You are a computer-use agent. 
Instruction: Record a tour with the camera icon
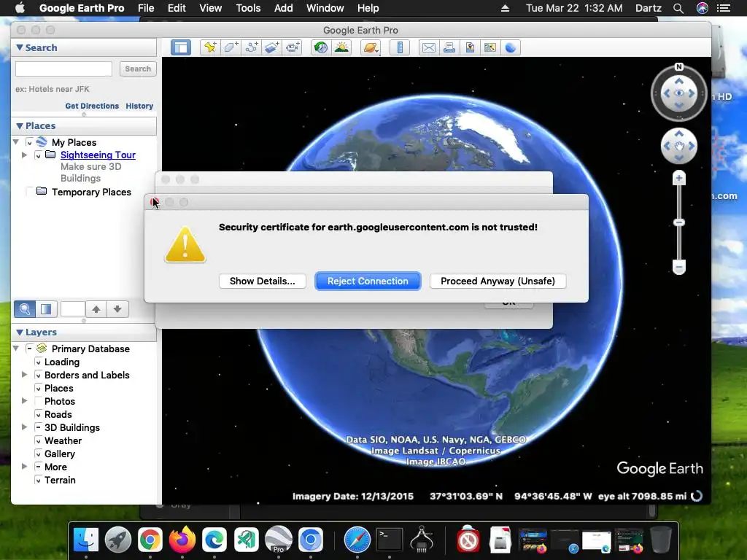coord(293,47)
